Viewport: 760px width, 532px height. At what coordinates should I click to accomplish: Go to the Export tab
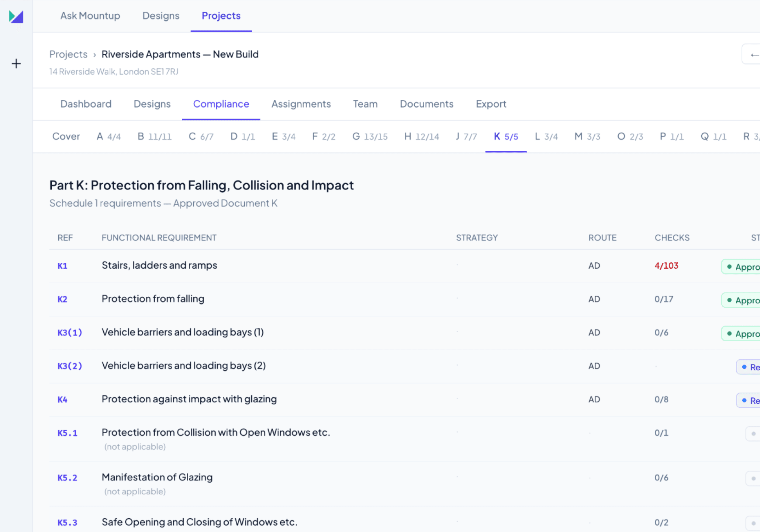coord(491,104)
